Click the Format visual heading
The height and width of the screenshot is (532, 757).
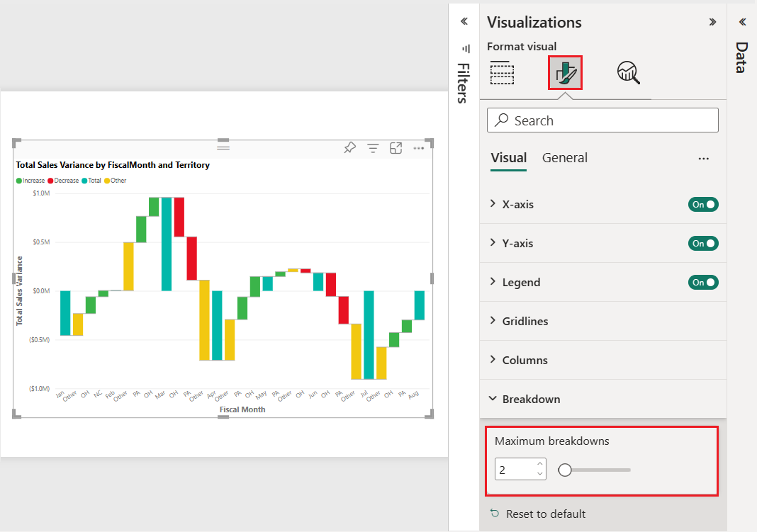point(522,46)
